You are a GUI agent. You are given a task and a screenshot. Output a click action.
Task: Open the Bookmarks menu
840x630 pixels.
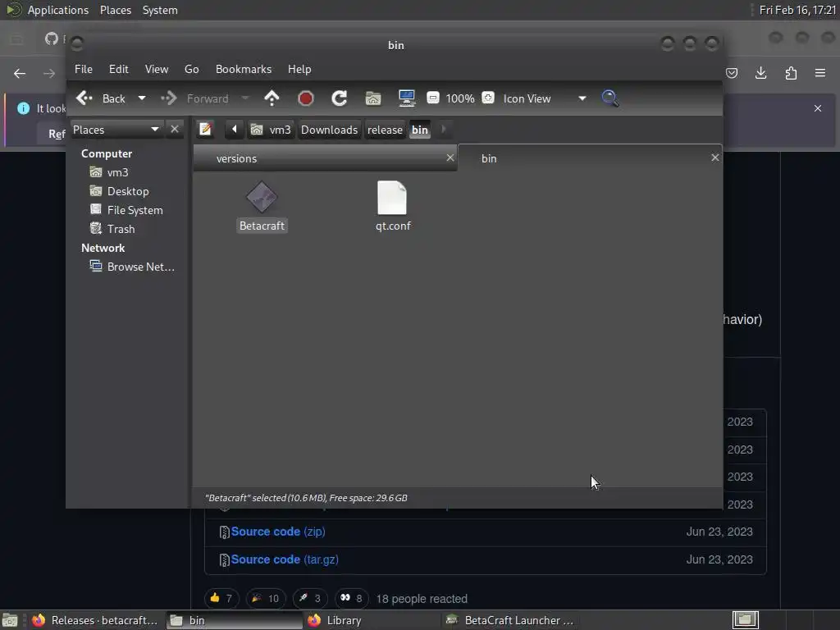click(x=243, y=69)
